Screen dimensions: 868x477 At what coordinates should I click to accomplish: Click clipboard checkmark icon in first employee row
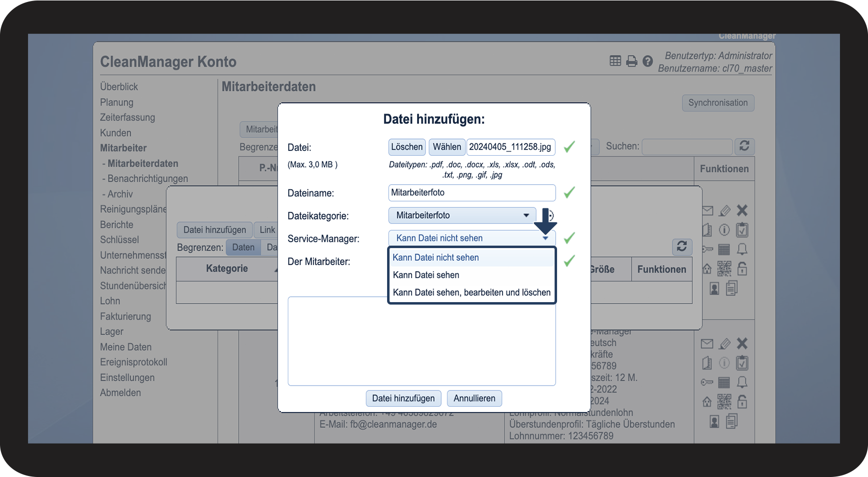742,229
